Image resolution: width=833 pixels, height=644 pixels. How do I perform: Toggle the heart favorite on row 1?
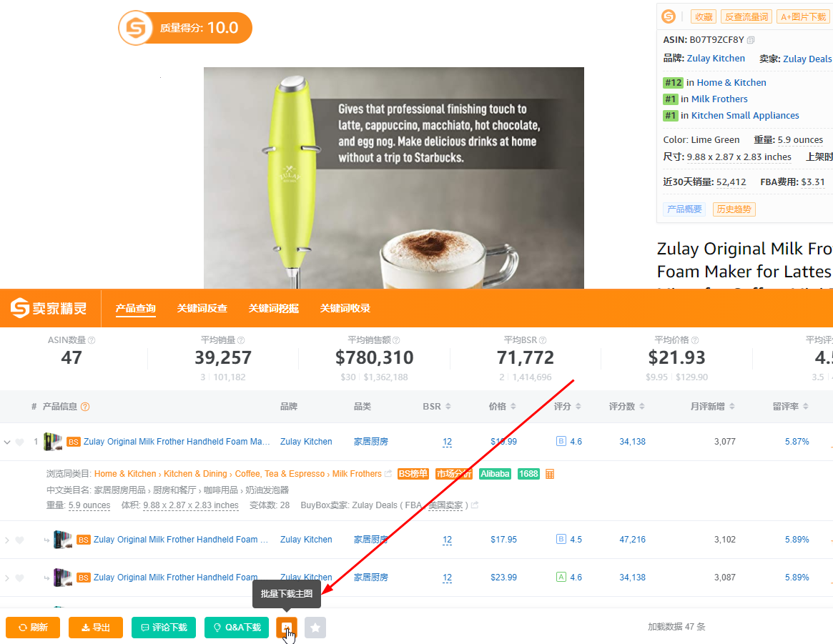click(19, 442)
